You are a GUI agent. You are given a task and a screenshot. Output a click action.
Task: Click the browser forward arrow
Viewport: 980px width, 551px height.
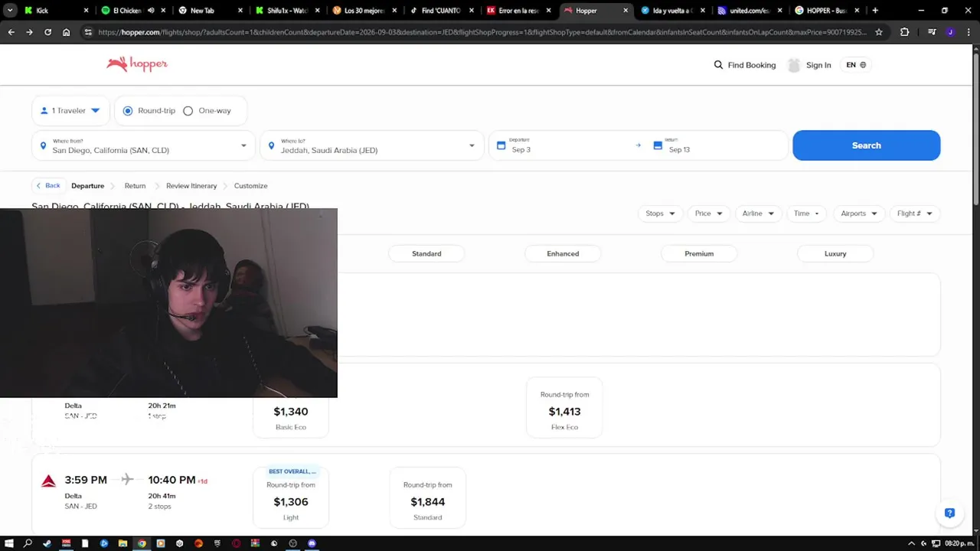[x=29, y=32]
